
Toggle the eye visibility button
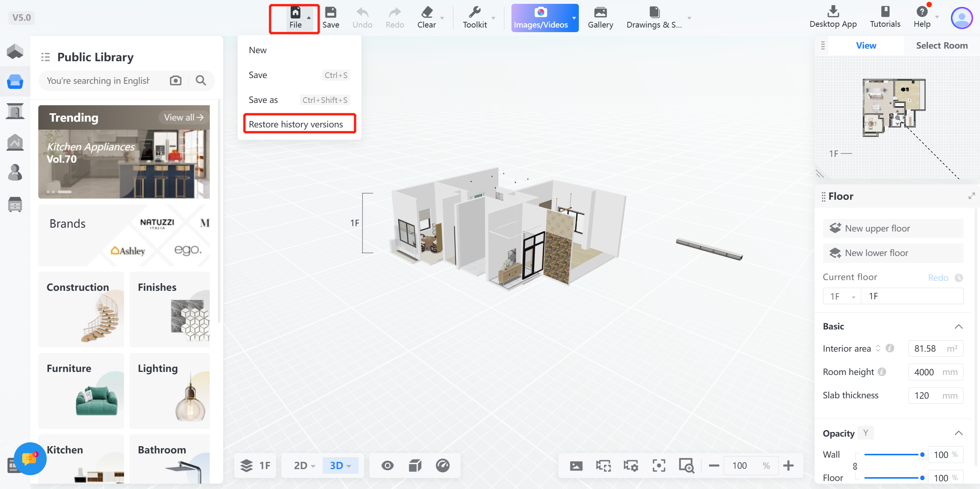tap(387, 466)
